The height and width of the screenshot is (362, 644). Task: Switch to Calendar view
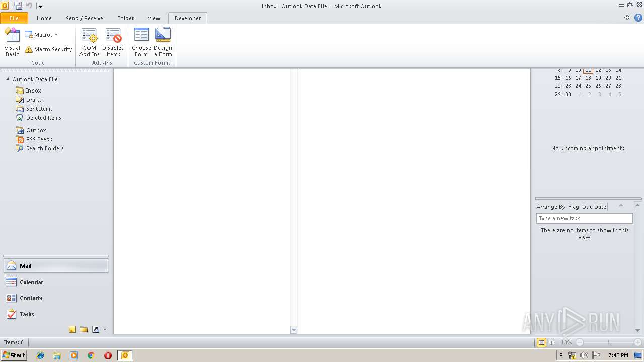click(56, 282)
